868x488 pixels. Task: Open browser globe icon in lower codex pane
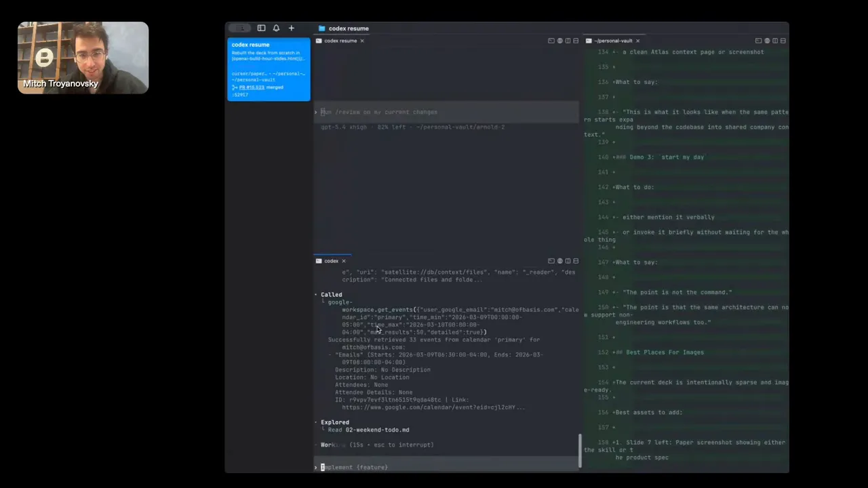click(559, 261)
